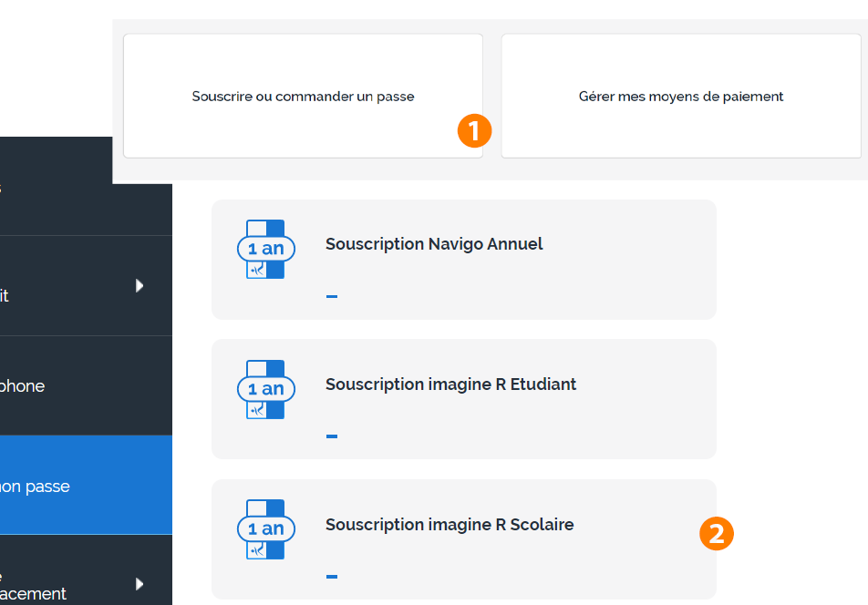Screen dimensions: 868x605
Task: Click the Navigo Annuel 1 an pass icon
Action: (265, 249)
